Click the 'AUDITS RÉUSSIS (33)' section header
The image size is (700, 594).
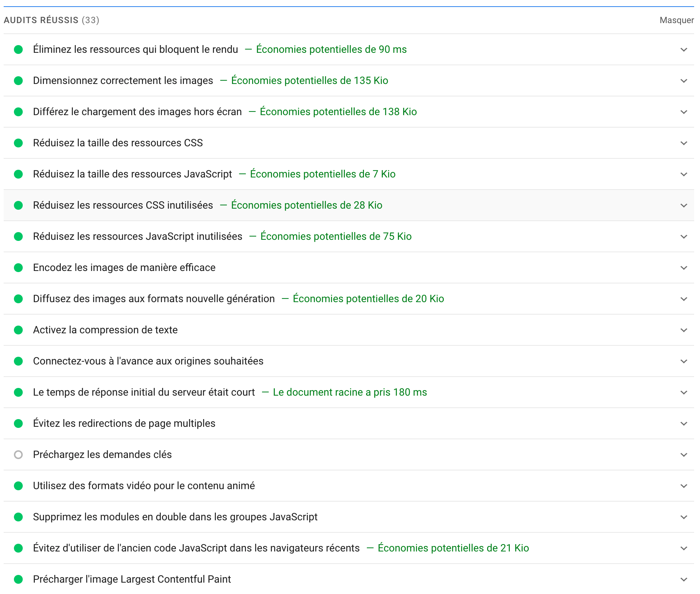pos(51,20)
